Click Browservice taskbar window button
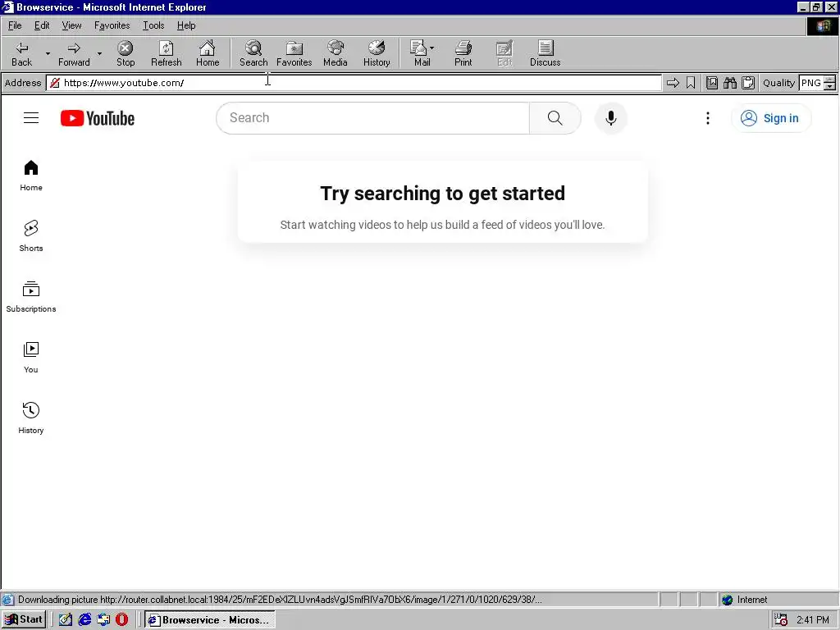Viewport: 840px width, 630px height. coord(210,619)
